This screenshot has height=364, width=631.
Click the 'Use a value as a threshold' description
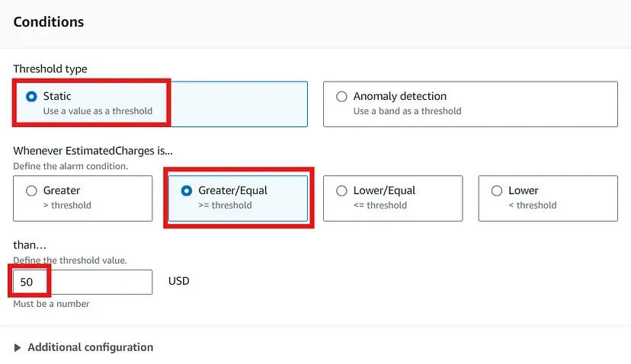(x=98, y=111)
